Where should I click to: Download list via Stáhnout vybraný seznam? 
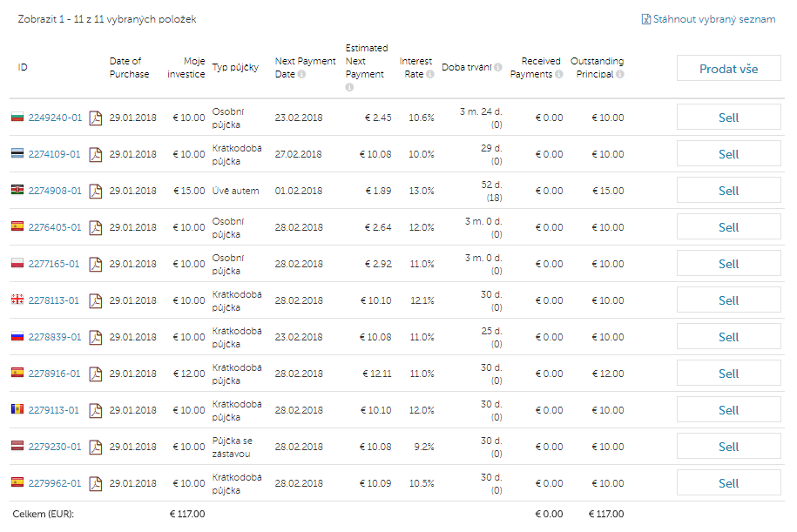tap(708, 19)
